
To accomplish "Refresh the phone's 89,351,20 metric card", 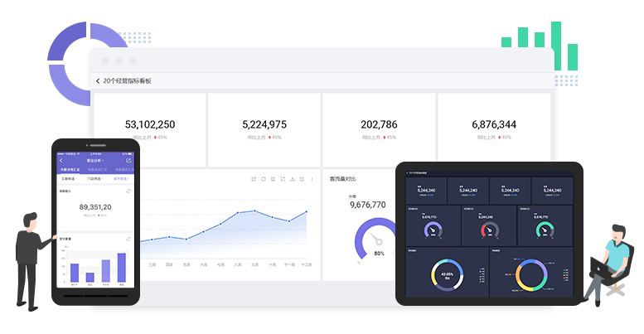I will click(128, 191).
